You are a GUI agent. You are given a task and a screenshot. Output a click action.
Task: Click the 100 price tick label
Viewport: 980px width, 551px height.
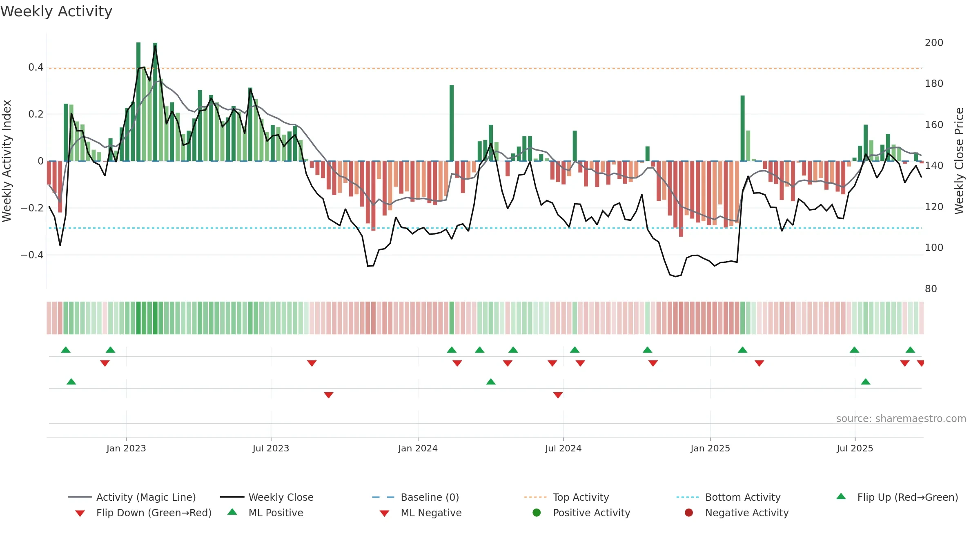point(934,248)
